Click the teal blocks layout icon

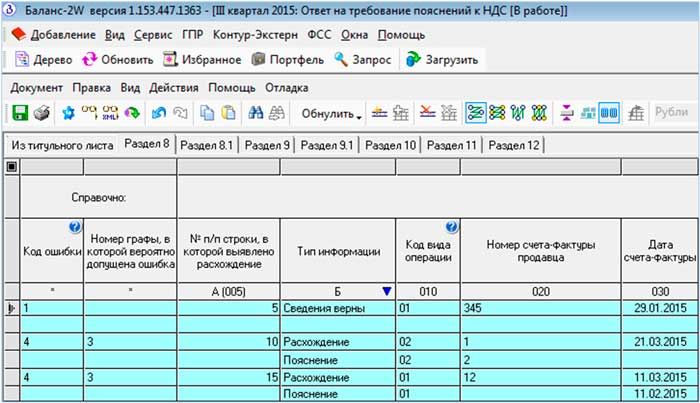pos(588,113)
